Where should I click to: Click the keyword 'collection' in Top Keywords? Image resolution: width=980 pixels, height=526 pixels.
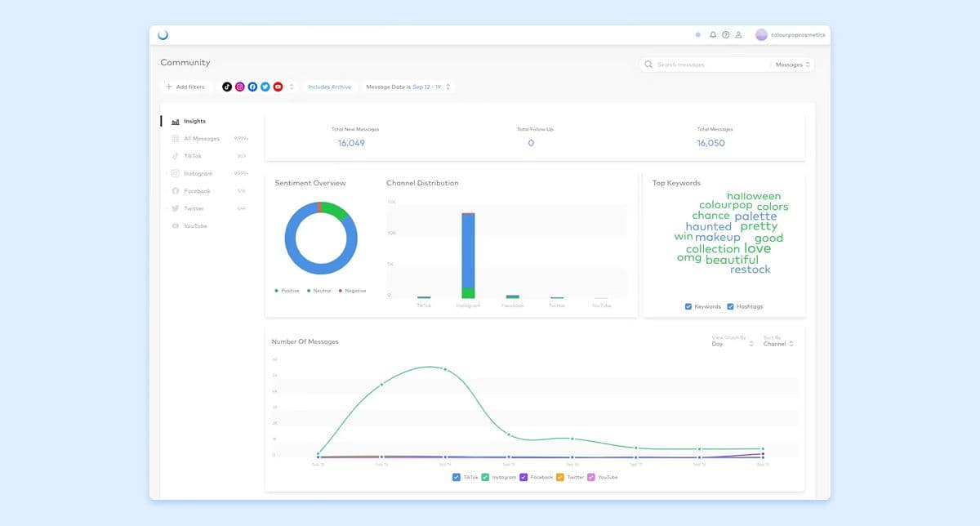712,249
